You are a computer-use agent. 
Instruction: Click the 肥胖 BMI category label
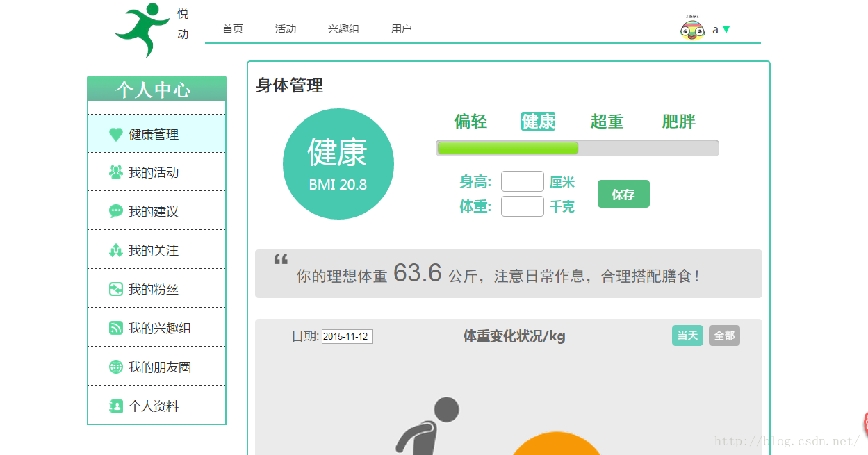678,122
